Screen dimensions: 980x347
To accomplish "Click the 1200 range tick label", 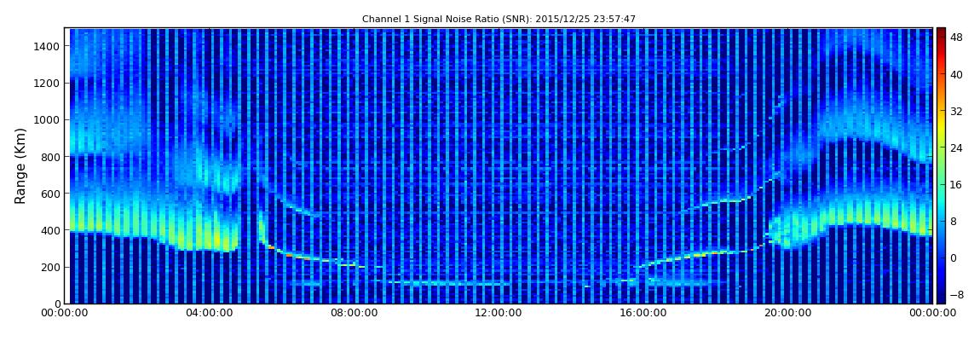I will pyautogui.click(x=48, y=84).
